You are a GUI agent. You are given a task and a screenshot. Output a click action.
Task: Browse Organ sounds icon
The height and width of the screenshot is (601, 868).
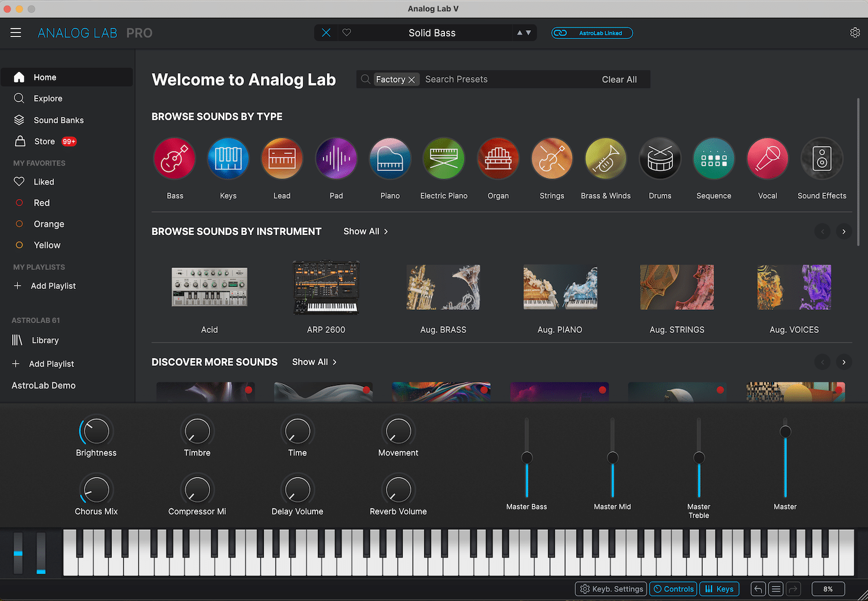pyautogui.click(x=498, y=159)
